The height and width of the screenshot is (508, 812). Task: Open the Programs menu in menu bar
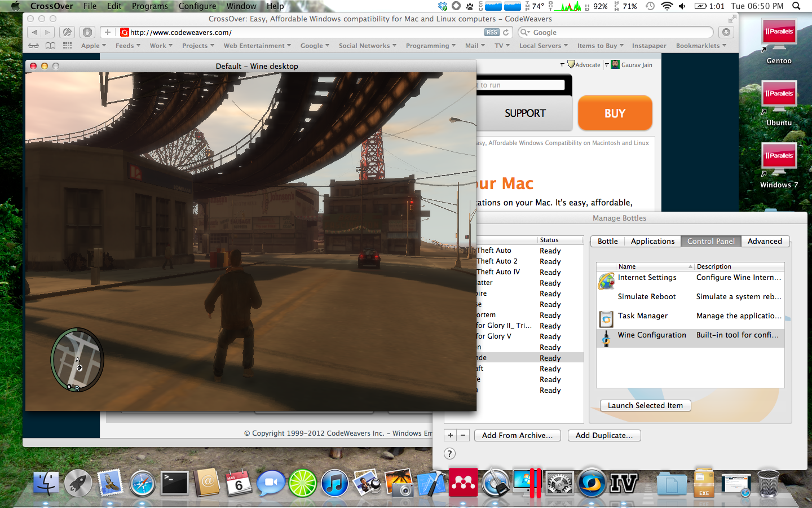tap(150, 6)
